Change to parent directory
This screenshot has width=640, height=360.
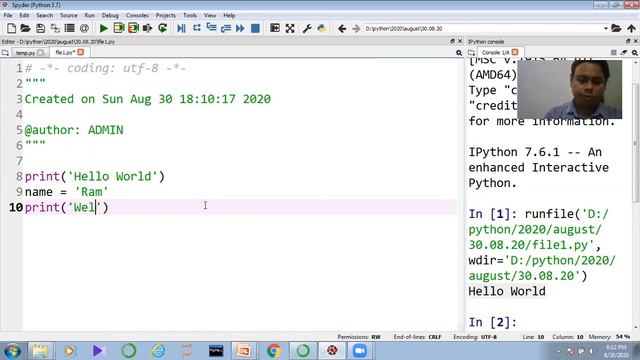(631, 28)
